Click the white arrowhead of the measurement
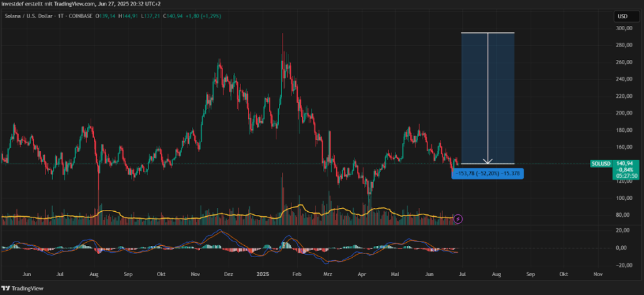644x295 pixels. coord(488,161)
